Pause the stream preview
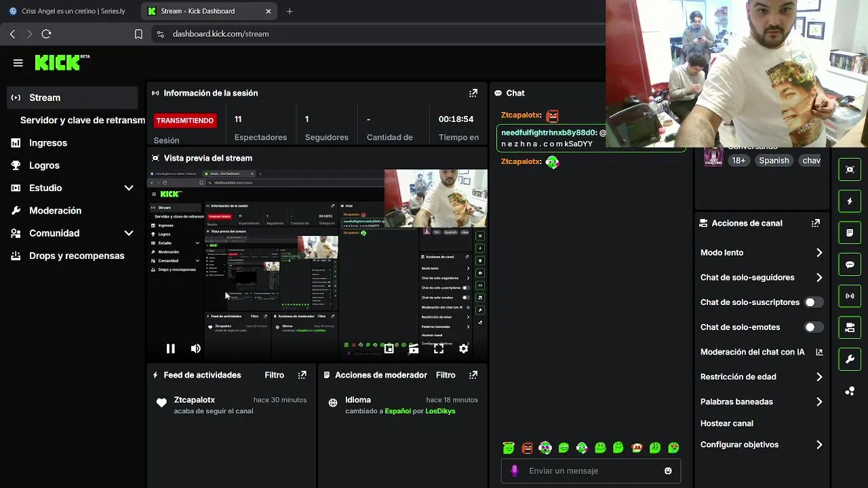 pyautogui.click(x=170, y=348)
